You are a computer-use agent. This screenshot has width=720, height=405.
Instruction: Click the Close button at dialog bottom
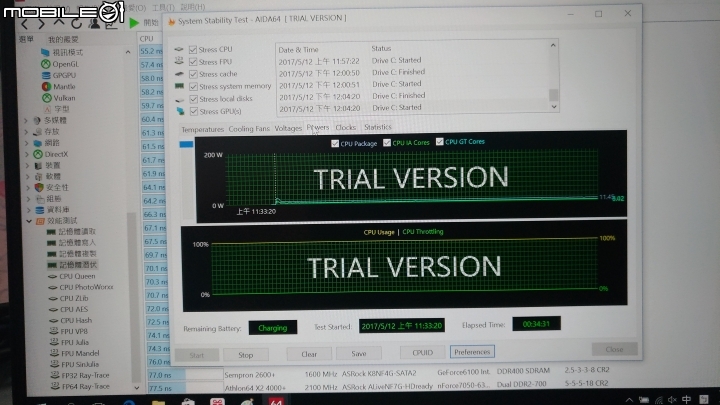[614, 349]
